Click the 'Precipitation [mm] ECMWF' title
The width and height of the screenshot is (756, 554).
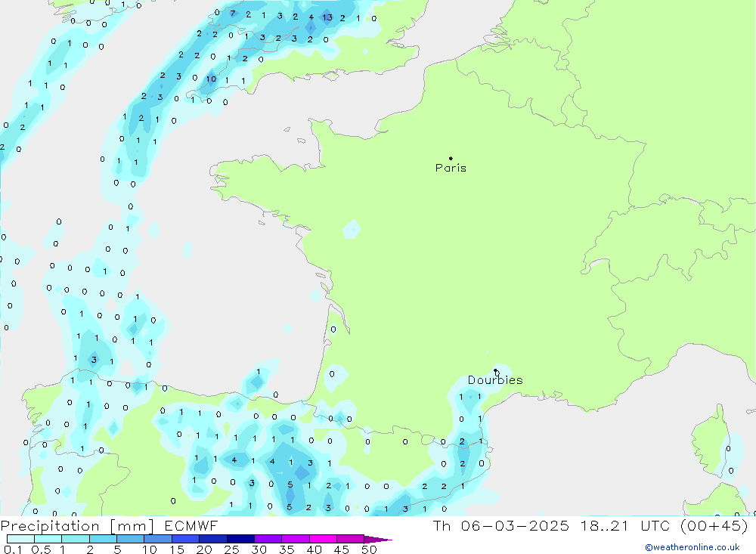click(110, 526)
